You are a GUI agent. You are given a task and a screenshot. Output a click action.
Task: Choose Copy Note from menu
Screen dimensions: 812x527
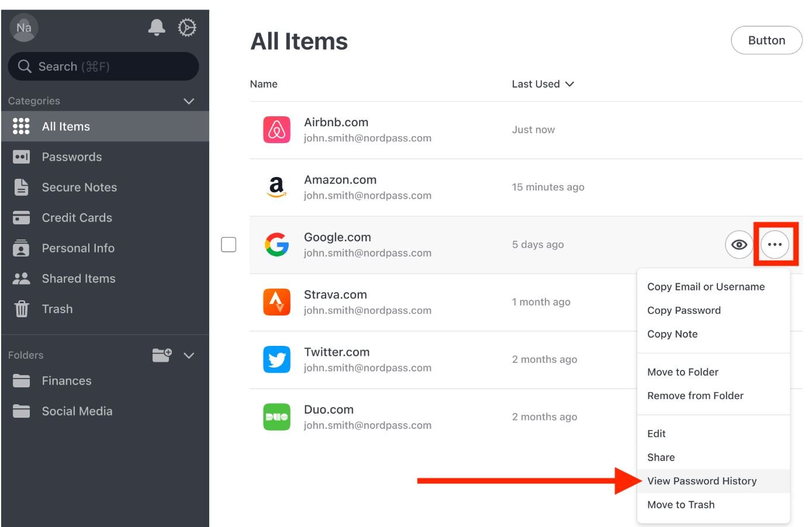pyautogui.click(x=672, y=334)
